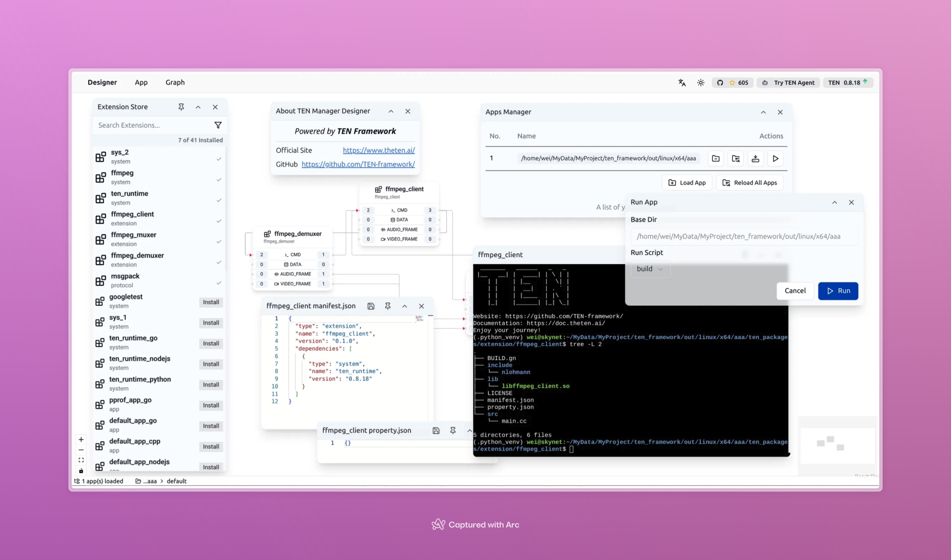
Task: Collapse the Apps Manager panel
Action: pos(763,112)
